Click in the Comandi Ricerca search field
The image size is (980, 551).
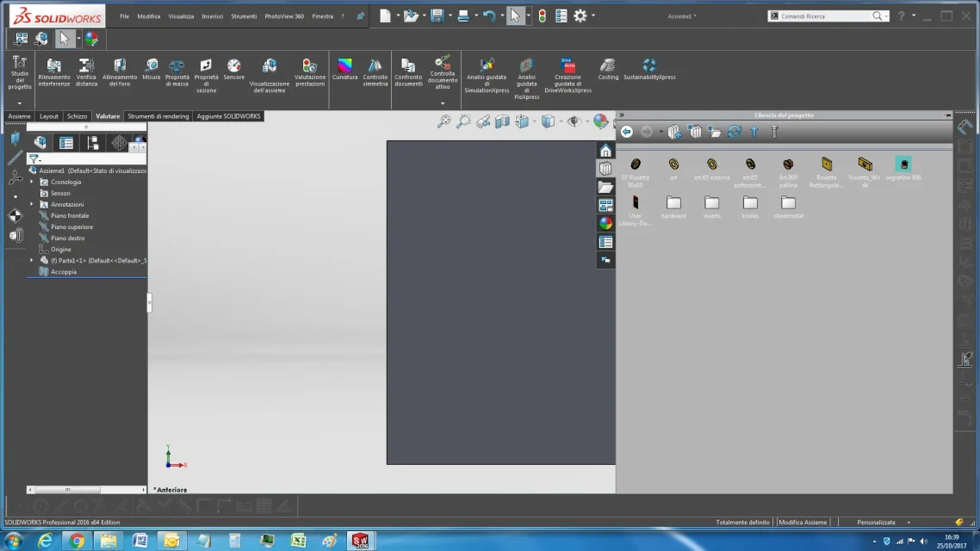(x=824, y=15)
